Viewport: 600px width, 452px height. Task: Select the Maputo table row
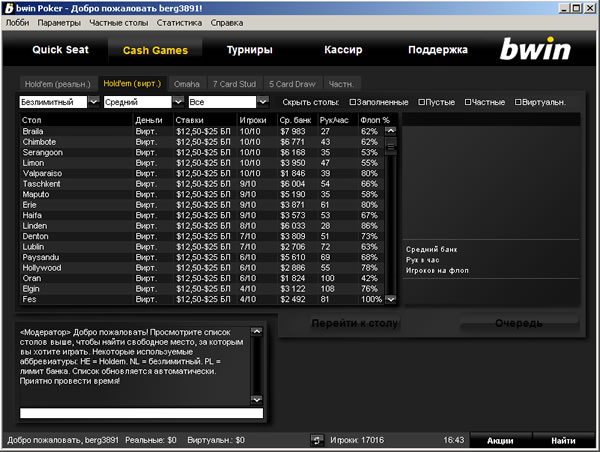point(202,194)
